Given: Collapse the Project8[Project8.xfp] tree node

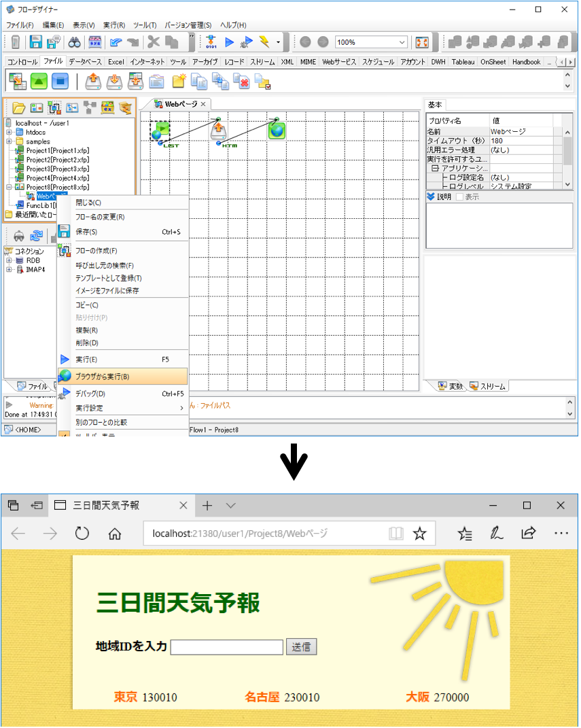Looking at the screenshot, I should [x=9, y=187].
